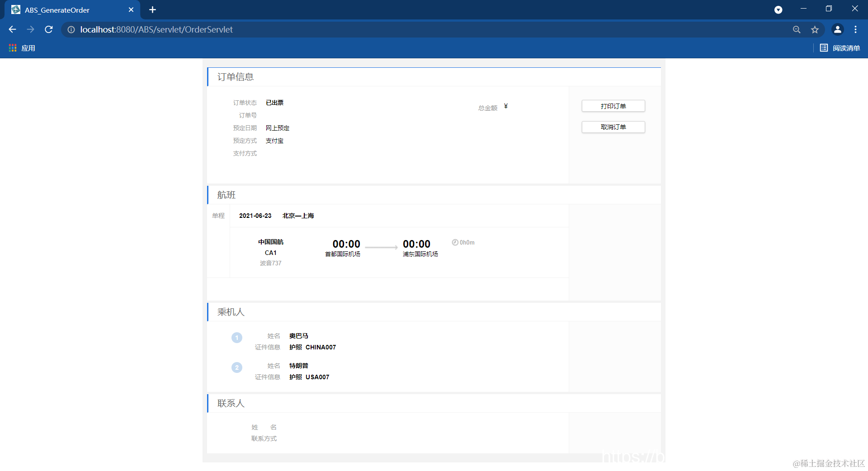
Task: Click passenger number 1 badge
Action: pyautogui.click(x=237, y=338)
